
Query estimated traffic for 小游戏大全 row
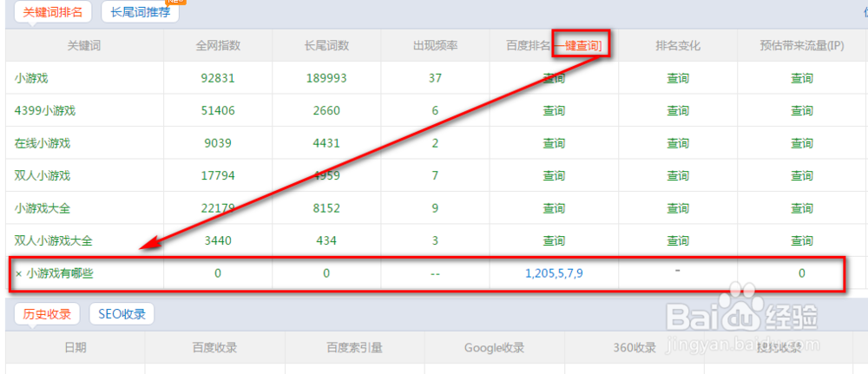pyautogui.click(x=801, y=208)
